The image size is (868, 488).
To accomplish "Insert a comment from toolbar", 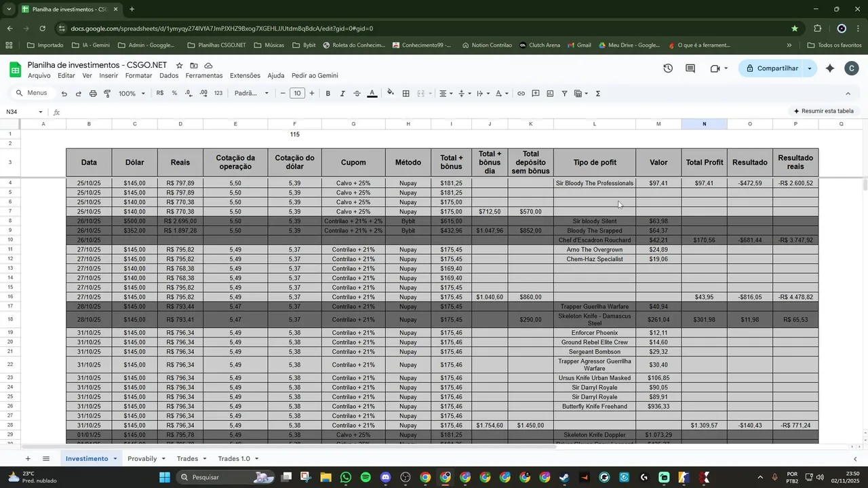I will [x=536, y=94].
